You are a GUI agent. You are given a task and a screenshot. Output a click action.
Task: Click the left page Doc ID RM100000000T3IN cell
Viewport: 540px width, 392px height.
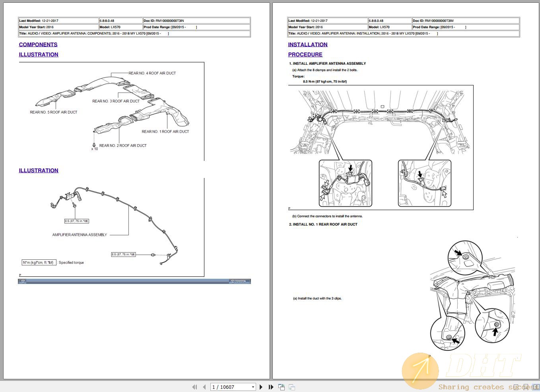[x=196, y=21]
